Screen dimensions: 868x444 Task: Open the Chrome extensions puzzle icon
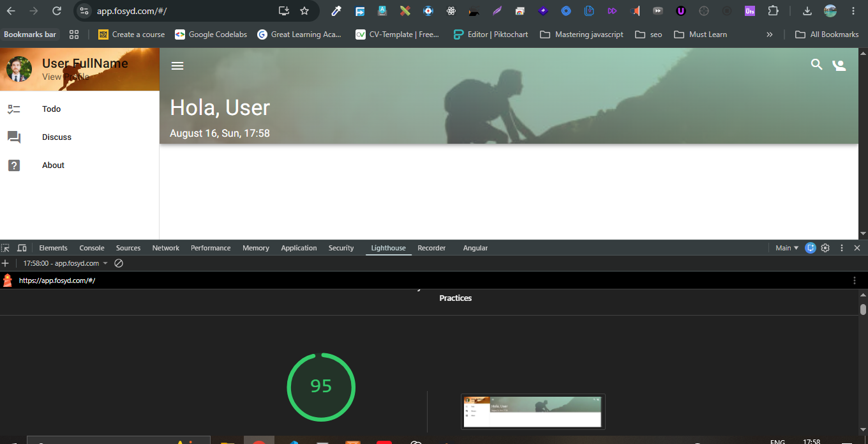click(x=773, y=11)
